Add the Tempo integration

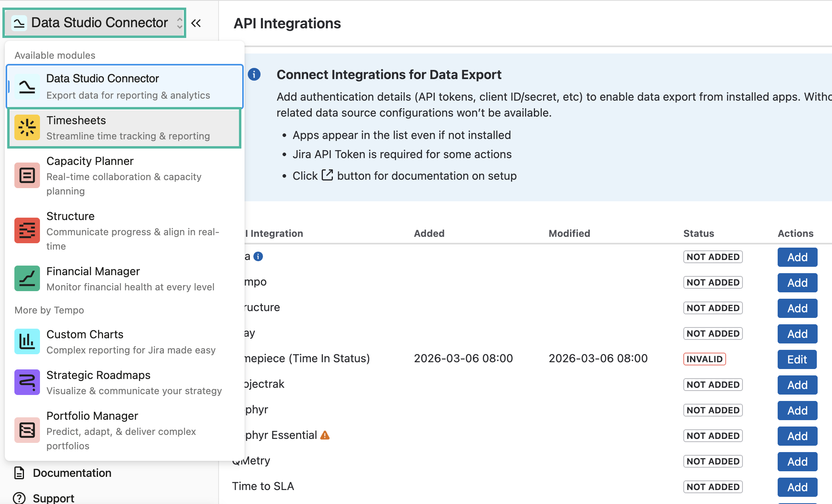(x=797, y=283)
